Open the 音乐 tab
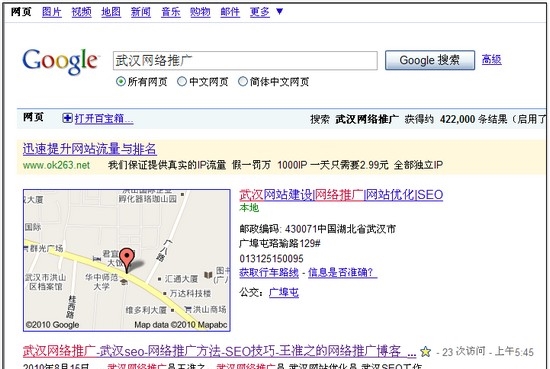Screen dimensions: 550x369 (170, 12)
